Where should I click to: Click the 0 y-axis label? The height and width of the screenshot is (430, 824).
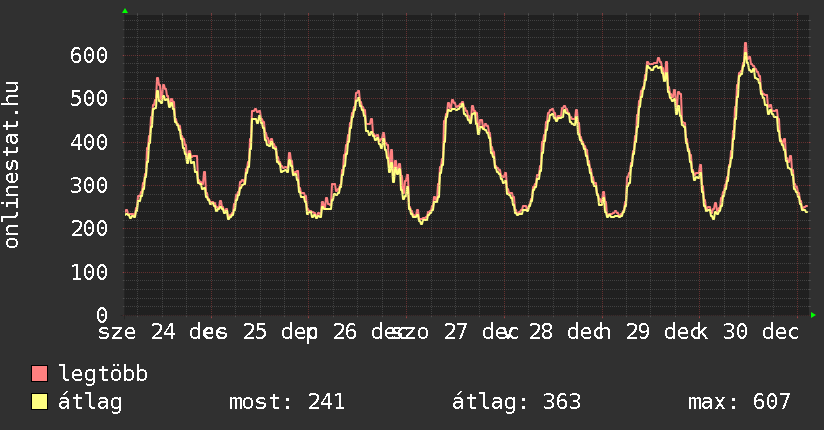[101, 315]
